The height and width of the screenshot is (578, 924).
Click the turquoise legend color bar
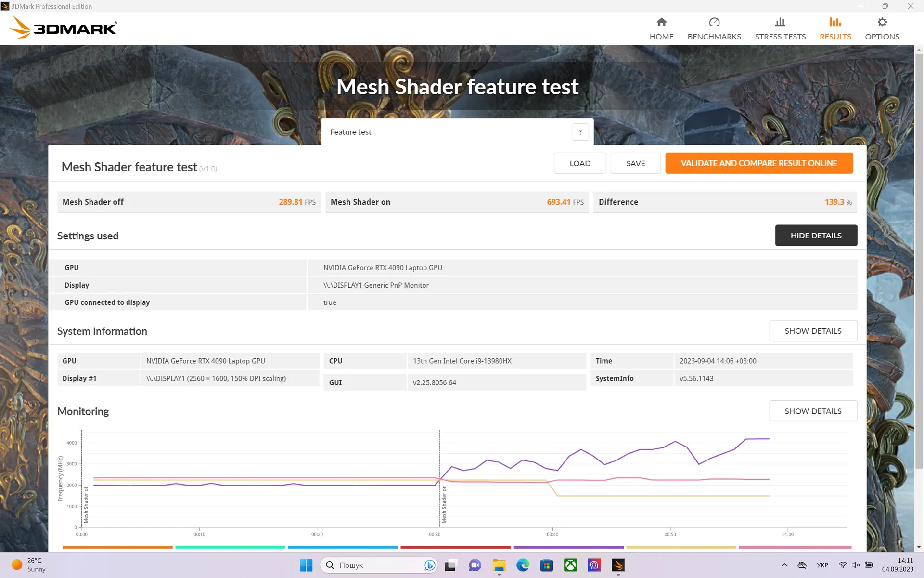pyautogui.click(x=230, y=547)
